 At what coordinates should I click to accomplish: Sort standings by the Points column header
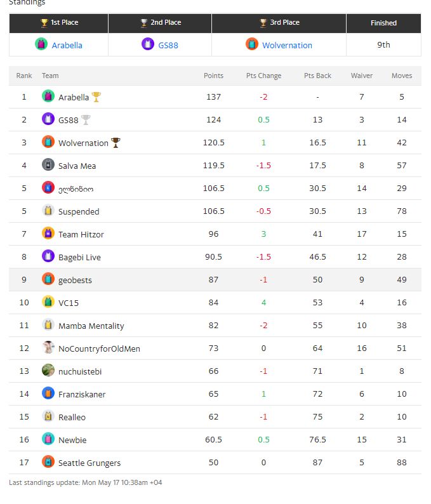(x=213, y=76)
